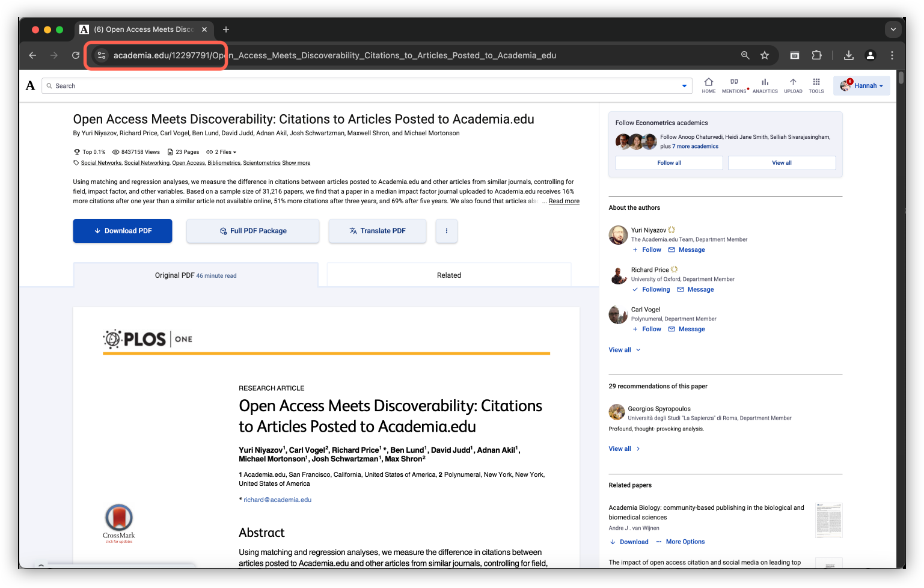The width and height of the screenshot is (924, 588).
Task: Expand View all authors
Action: pyautogui.click(x=625, y=350)
